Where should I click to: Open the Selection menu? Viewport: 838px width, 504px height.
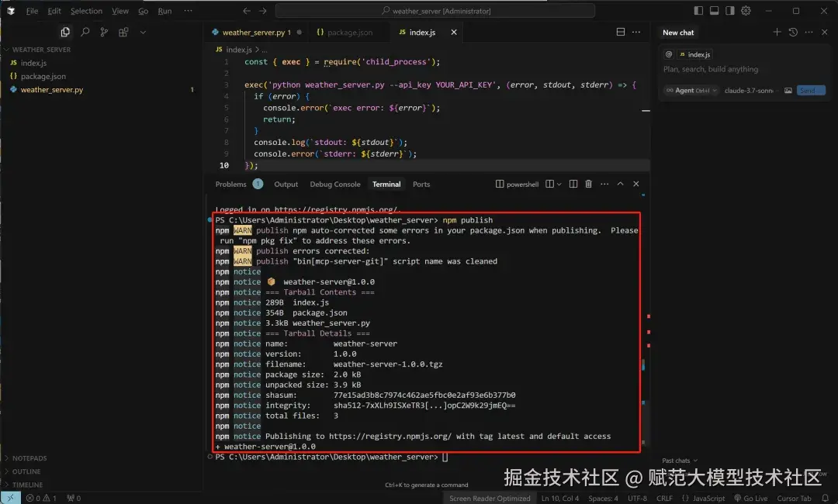pyautogui.click(x=86, y=11)
